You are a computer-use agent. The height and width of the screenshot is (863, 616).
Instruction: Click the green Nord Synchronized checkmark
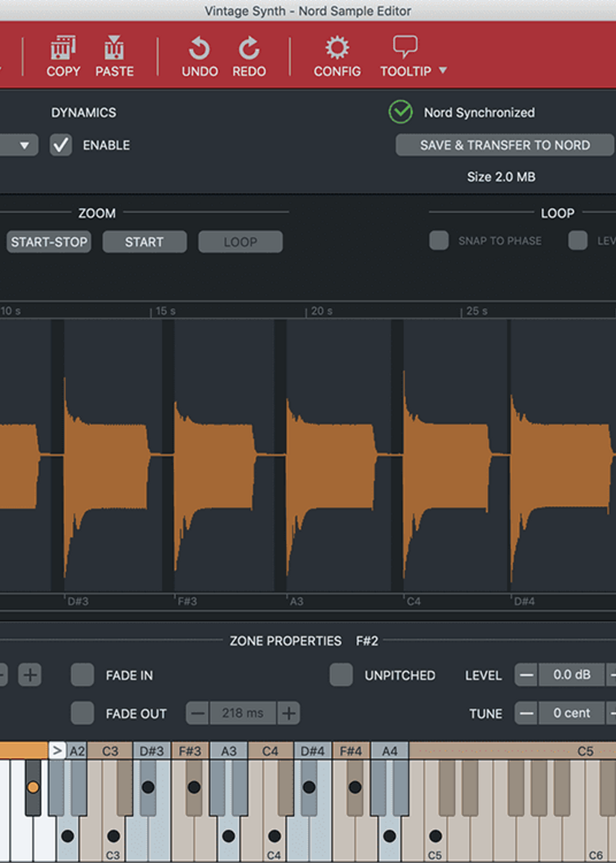pos(400,112)
